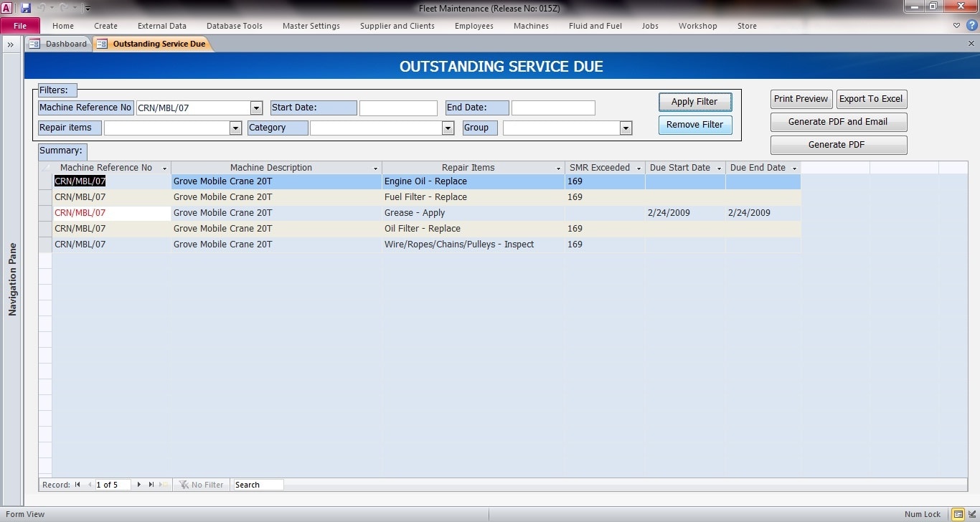Open Machine Description column filter arrow
The height and width of the screenshot is (522, 980).
375,168
